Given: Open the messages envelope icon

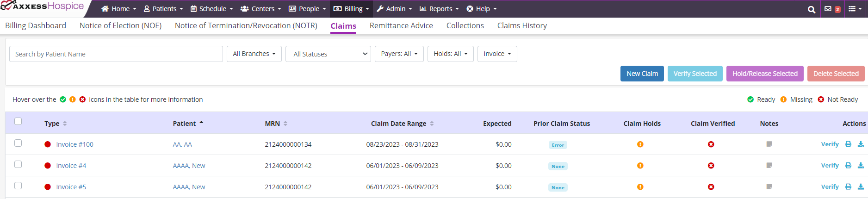Looking at the screenshot, I should pyautogui.click(x=828, y=9).
